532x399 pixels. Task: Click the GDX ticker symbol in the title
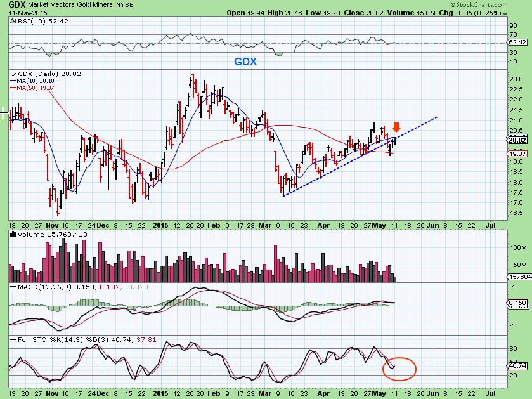point(17,4)
